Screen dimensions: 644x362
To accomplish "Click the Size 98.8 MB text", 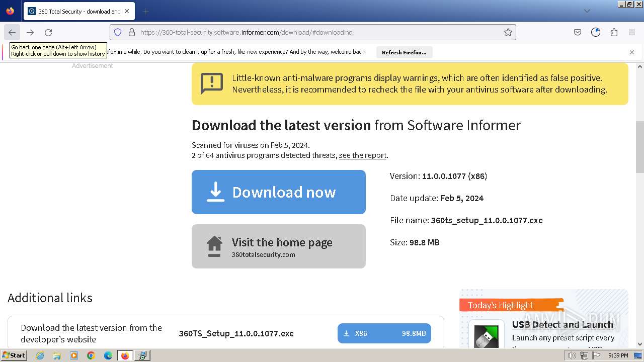I will [x=415, y=242].
